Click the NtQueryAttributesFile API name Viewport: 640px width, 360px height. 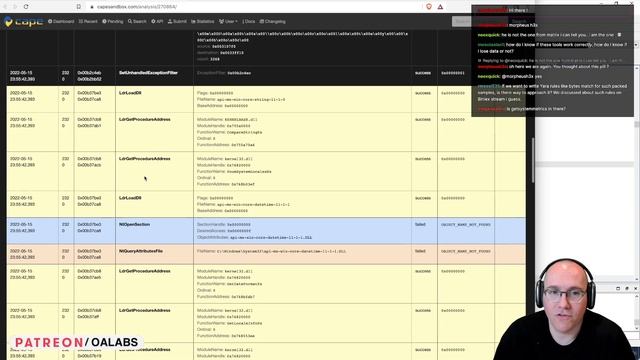point(141,251)
